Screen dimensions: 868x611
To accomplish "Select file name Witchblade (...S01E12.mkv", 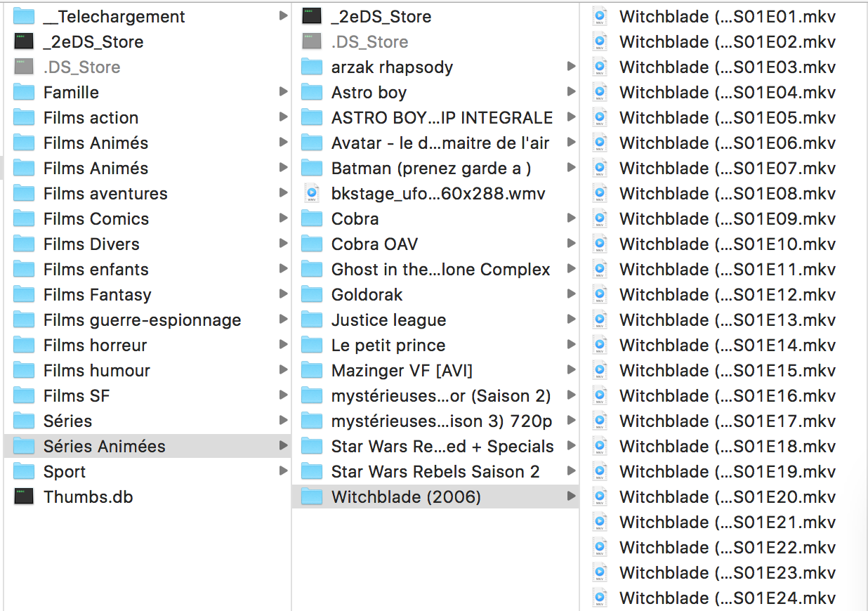I will [728, 295].
